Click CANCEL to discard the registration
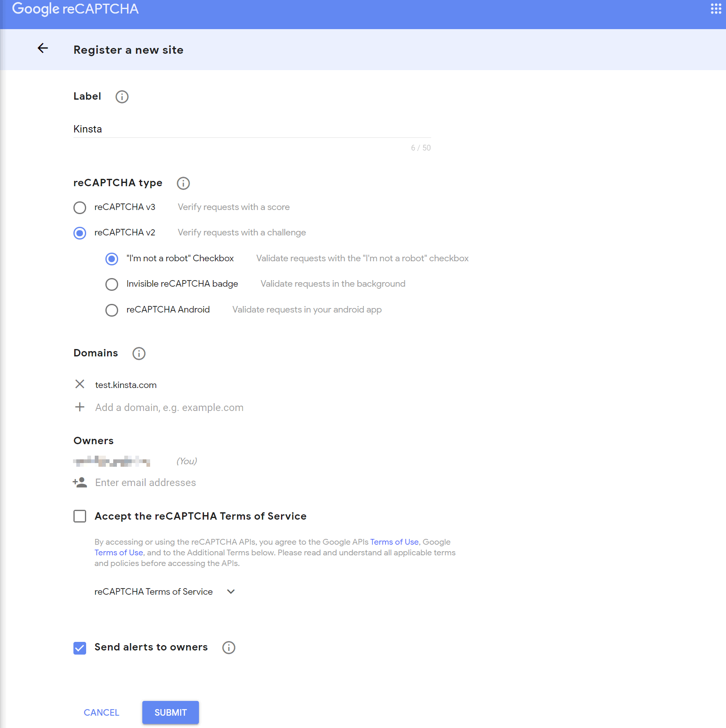This screenshot has height=728, width=726. [101, 712]
